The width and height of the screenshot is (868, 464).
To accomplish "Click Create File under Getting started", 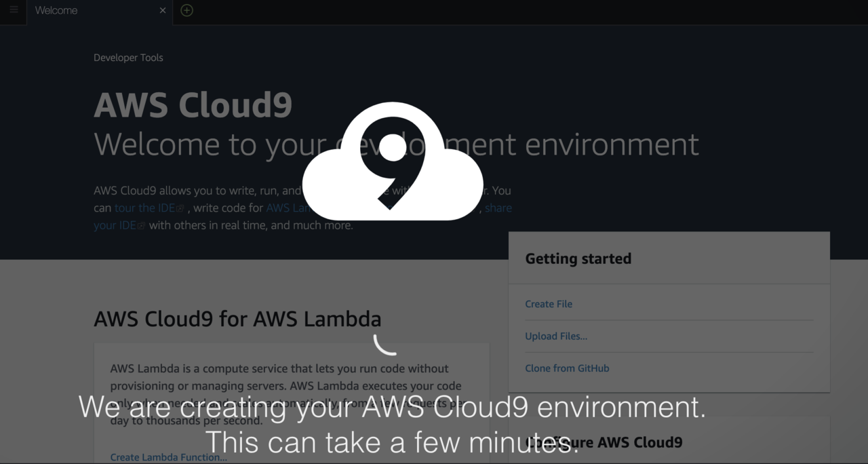I will tap(549, 304).
